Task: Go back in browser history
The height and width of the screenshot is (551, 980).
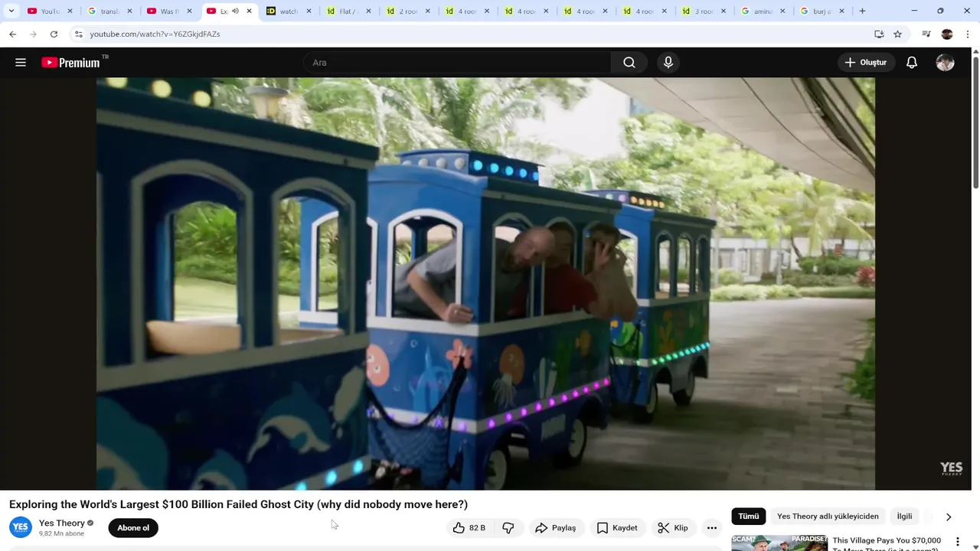Action: [12, 34]
